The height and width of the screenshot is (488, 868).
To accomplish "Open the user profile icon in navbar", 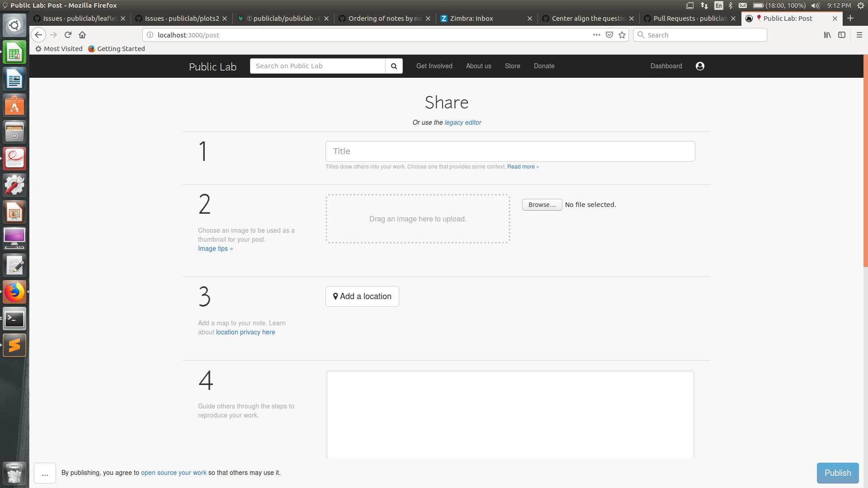I will (x=700, y=66).
